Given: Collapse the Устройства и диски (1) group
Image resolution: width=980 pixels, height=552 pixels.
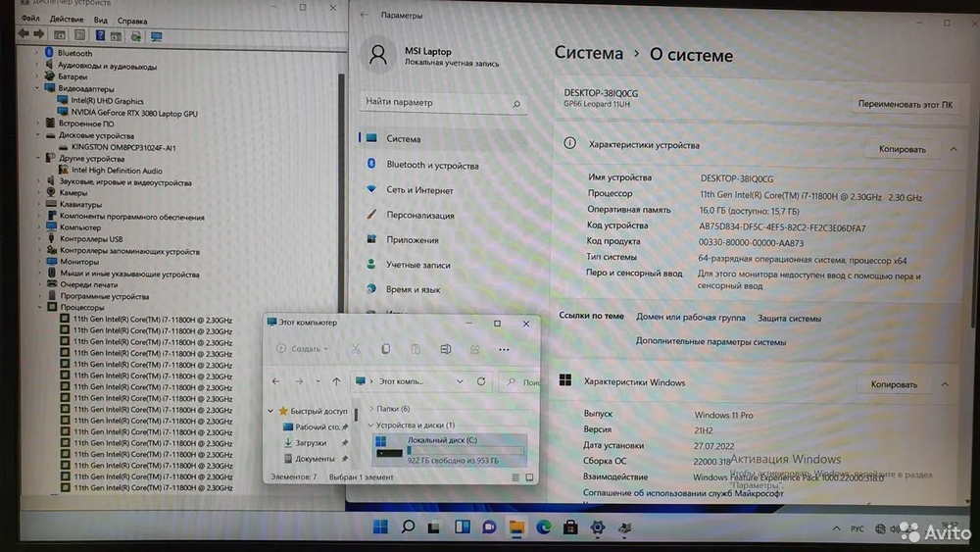Looking at the screenshot, I should [370, 426].
